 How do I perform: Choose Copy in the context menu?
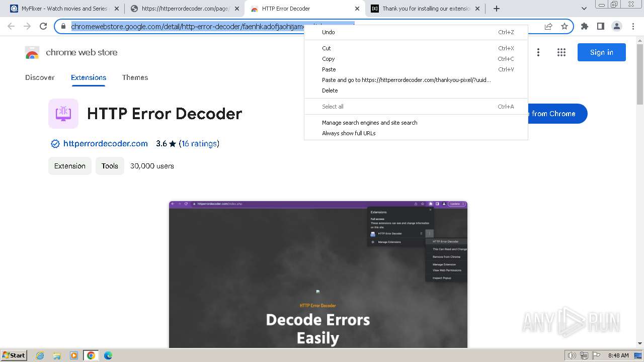point(416,59)
